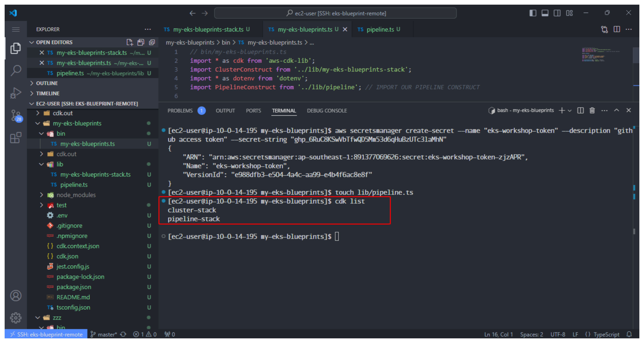Click the Open Changes compare icon
The height and width of the screenshot is (343, 644).
point(605,30)
